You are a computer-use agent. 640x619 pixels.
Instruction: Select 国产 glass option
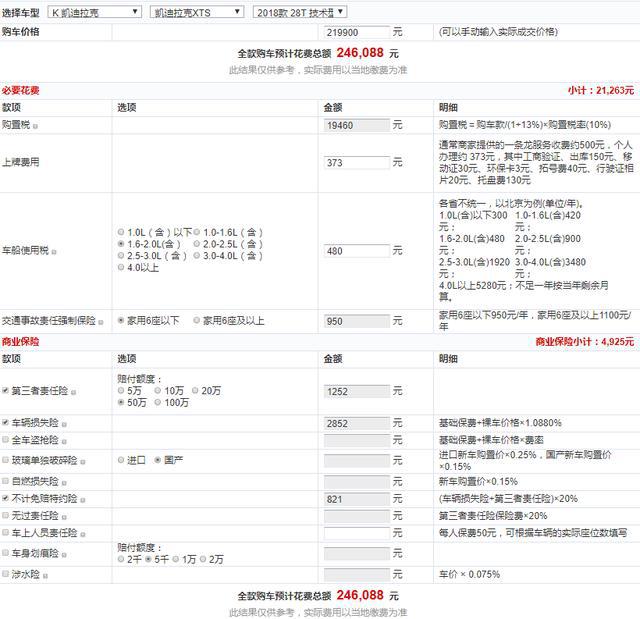pyautogui.click(x=158, y=460)
